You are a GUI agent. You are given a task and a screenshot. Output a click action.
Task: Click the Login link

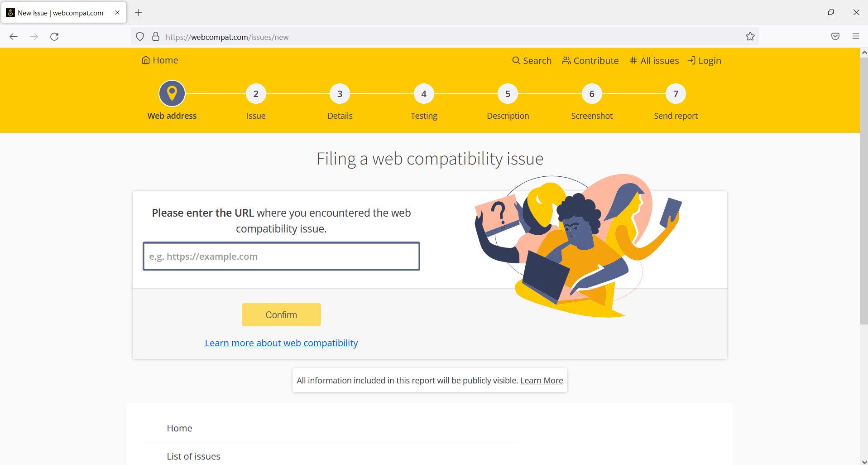[x=705, y=60]
